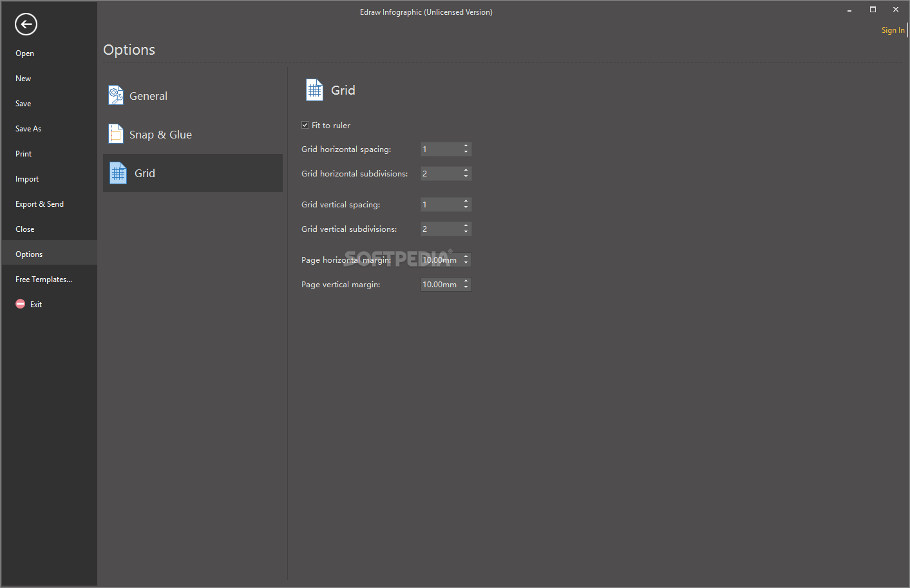The image size is (910, 588).
Task: Open the Open menu item
Action: coord(49,53)
